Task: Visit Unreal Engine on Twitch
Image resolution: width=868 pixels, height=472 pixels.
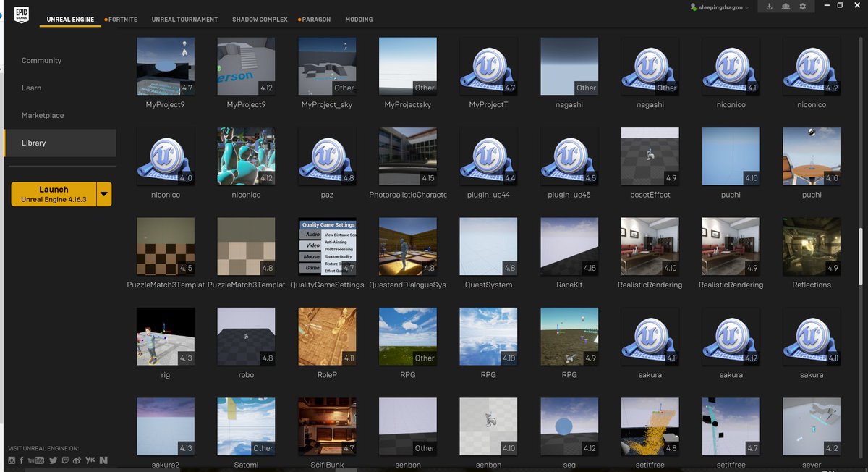Action: tap(65, 460)
